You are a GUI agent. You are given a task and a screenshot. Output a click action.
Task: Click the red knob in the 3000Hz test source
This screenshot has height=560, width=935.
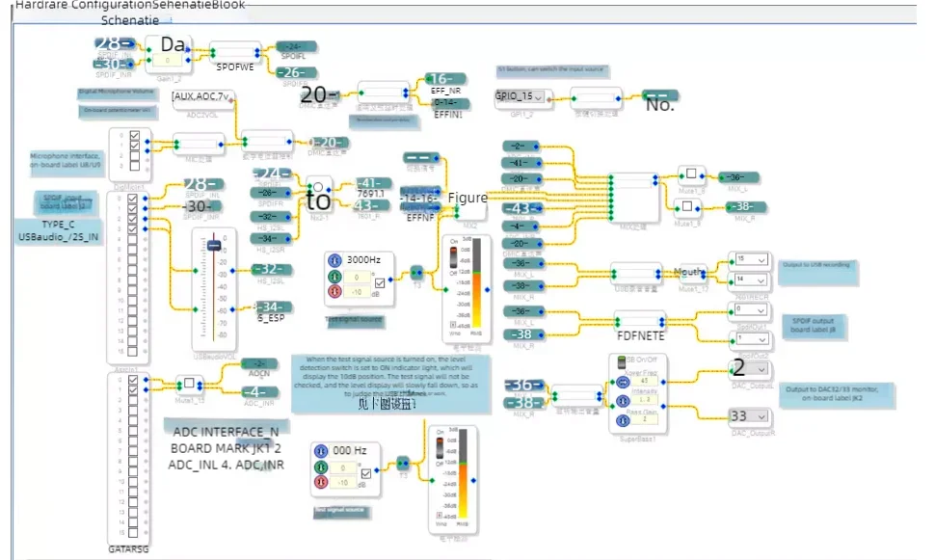click(x=334, y=292)
